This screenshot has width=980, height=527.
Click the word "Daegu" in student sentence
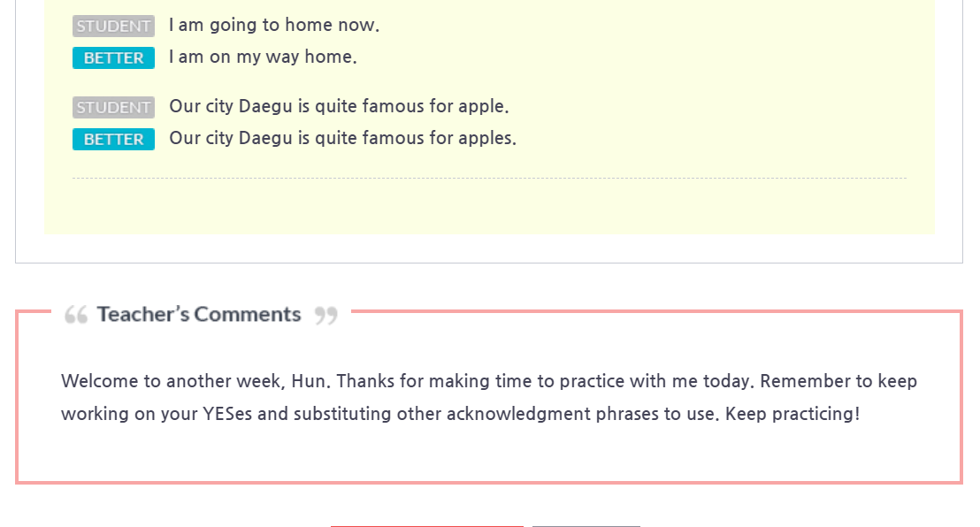[x=265, y=107]
